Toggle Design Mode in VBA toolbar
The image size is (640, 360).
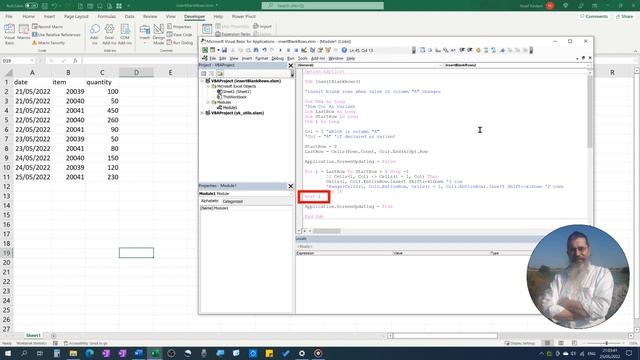pyautogui.click(x=304, y=50)
